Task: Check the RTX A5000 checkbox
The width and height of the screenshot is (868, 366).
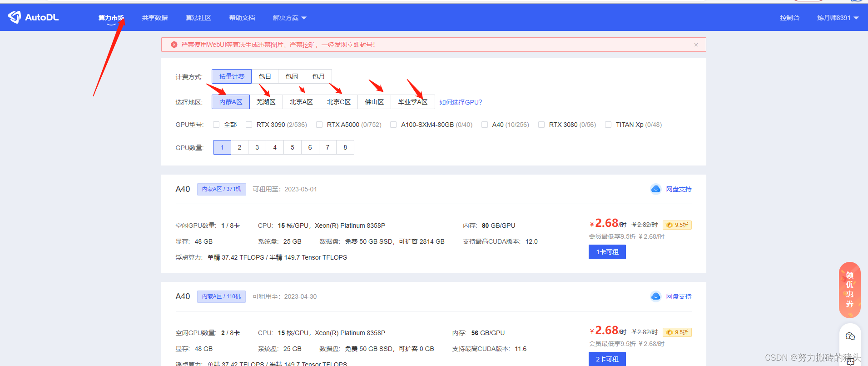Action: pyautogui.click(x=319, y=125)
